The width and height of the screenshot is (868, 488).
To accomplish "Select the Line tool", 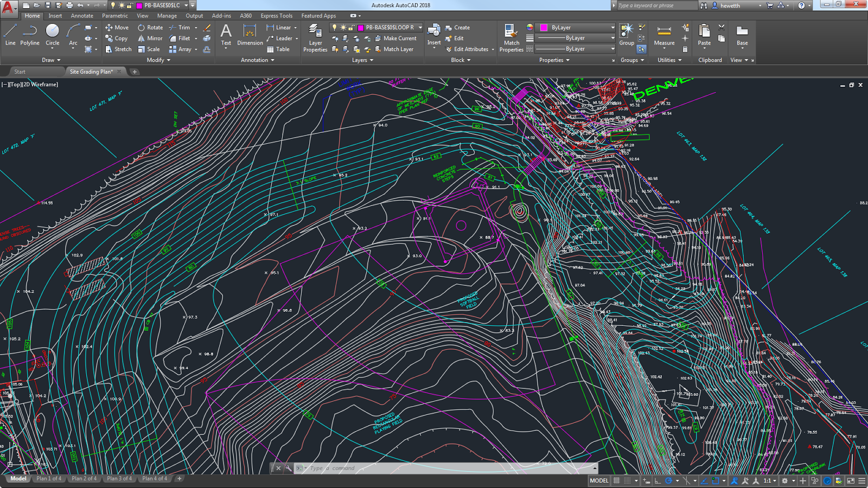I will click(x=9, y=37).
